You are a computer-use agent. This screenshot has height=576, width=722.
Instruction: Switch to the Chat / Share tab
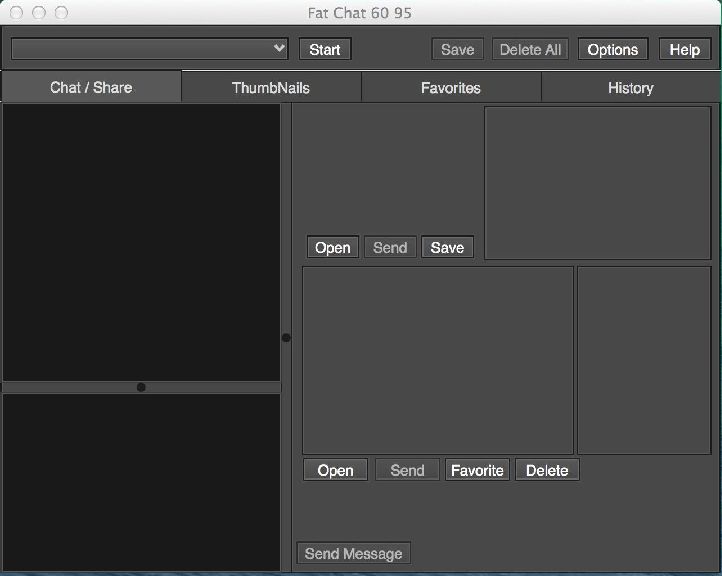point(91,87)
